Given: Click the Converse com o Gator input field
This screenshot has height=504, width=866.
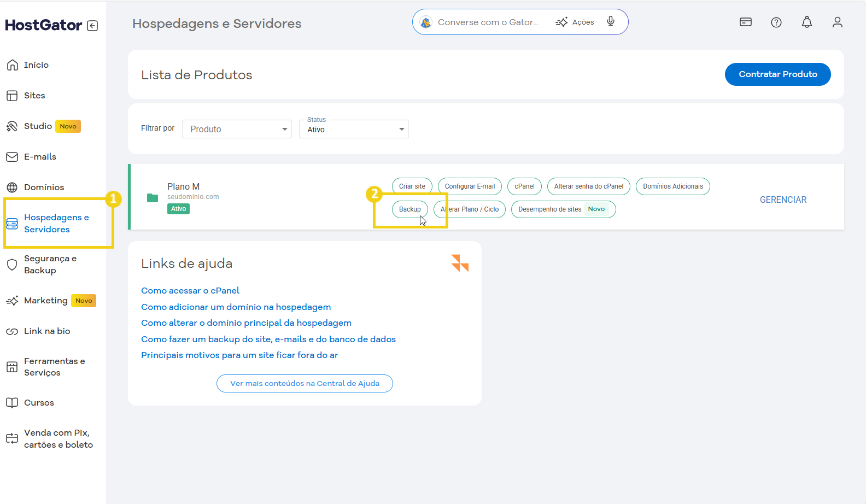Looking at the screenshot, I should click(x=488, y=22).
